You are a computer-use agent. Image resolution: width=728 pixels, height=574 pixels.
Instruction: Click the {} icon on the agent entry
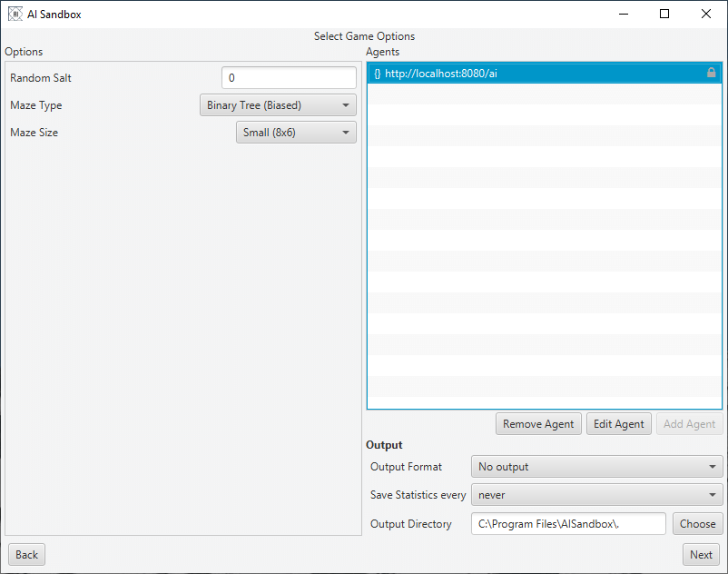374,74
